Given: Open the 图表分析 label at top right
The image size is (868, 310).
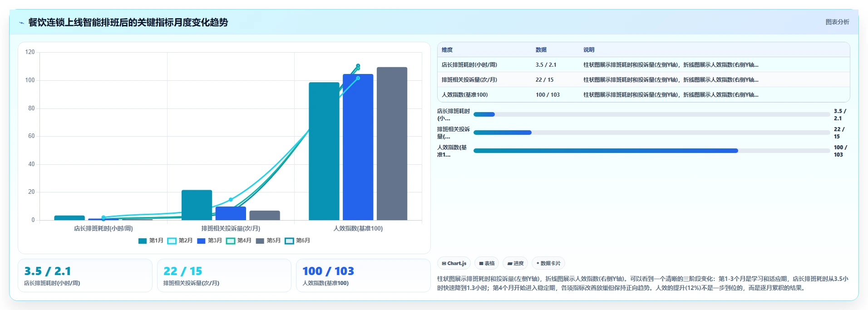Looking at the screenshot, I should (837, 22).
